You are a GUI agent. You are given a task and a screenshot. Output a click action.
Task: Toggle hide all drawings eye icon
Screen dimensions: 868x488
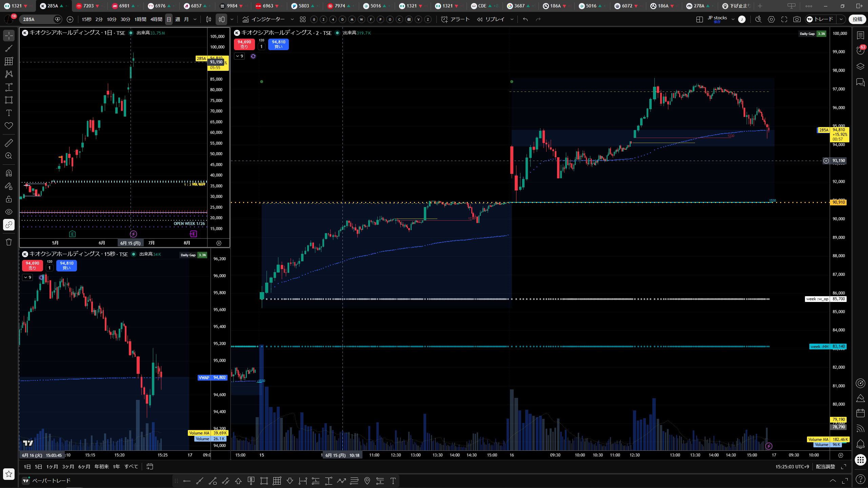(9, 212)
